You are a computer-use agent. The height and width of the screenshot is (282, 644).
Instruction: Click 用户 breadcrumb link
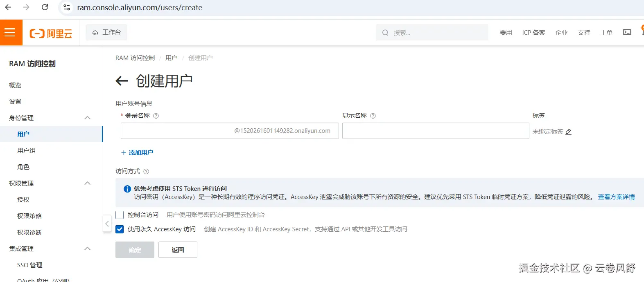(x=171, y=58)
